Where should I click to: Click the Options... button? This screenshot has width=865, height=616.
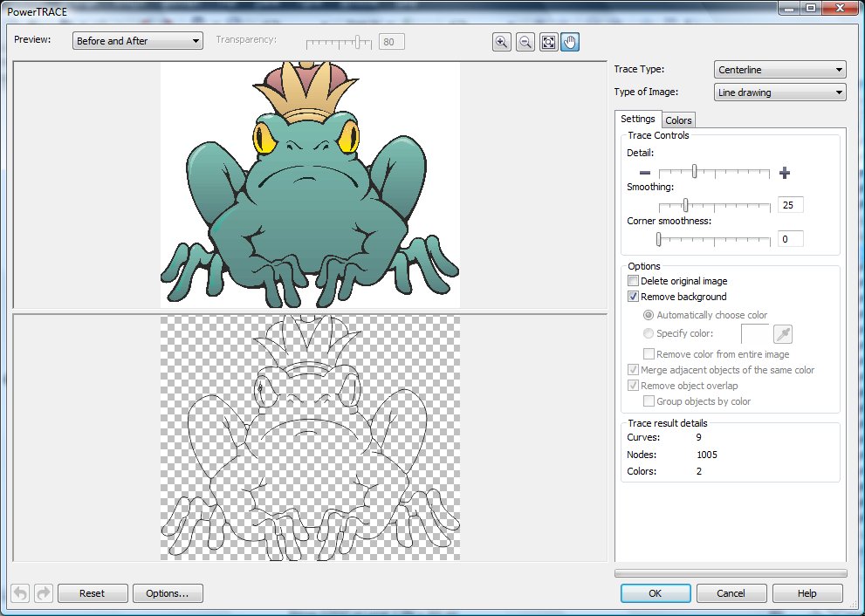168,593
